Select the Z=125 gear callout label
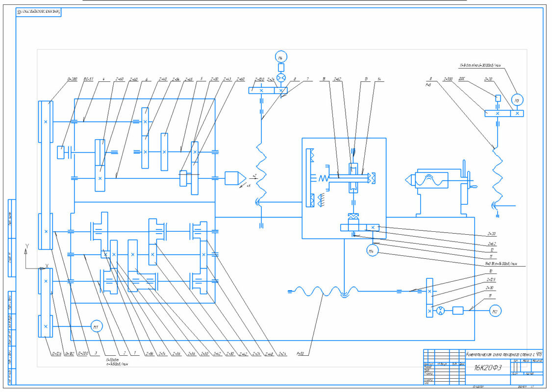The width and height of the screenshot is (552, 392). click(488, 280)
